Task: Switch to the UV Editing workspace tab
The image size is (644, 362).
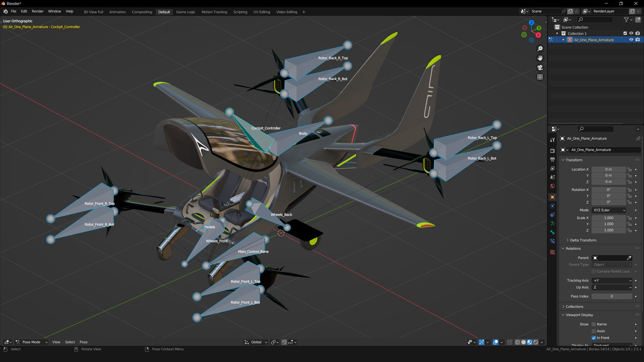Action: point(262,12)
